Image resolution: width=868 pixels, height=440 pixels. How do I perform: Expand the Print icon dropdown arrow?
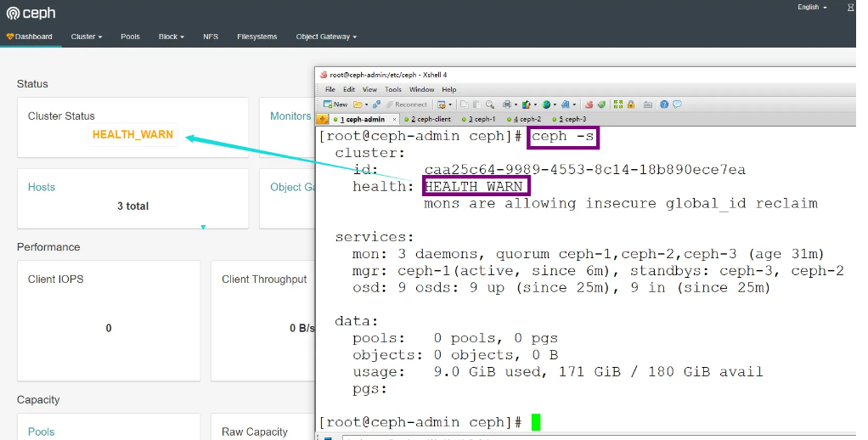[516, 104]
